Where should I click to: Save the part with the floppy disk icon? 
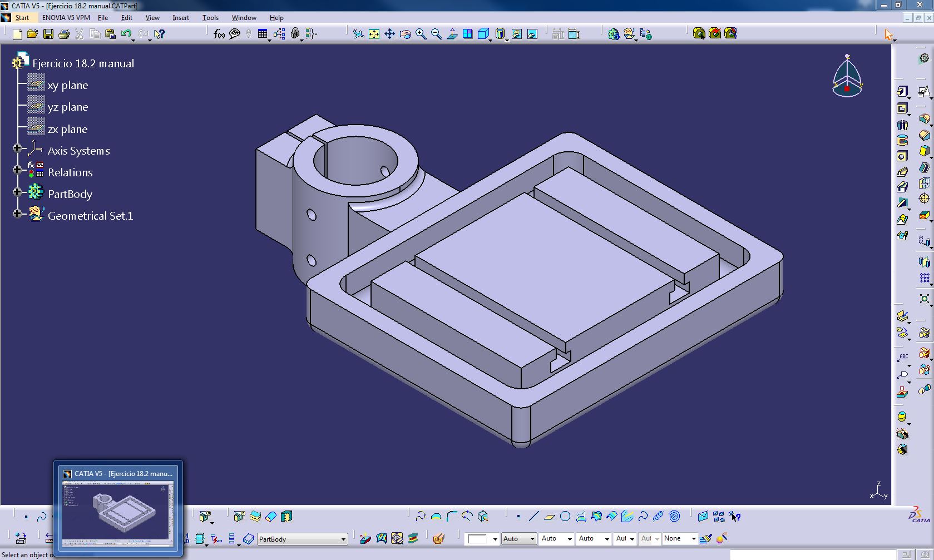(48, 34)
